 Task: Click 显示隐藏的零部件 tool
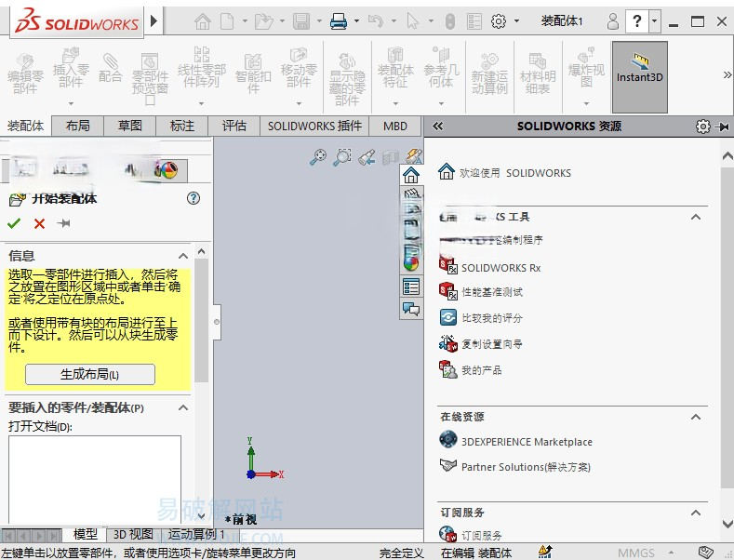point(347,80)
